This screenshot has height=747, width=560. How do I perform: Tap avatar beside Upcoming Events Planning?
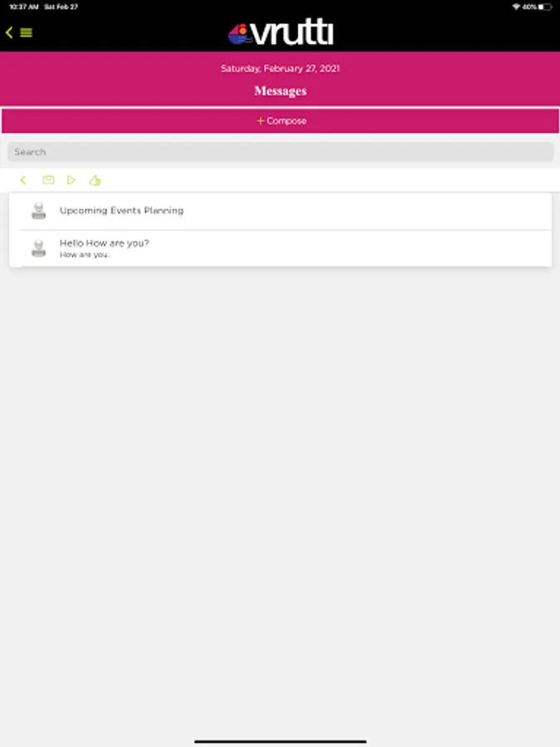pos(38,211)
